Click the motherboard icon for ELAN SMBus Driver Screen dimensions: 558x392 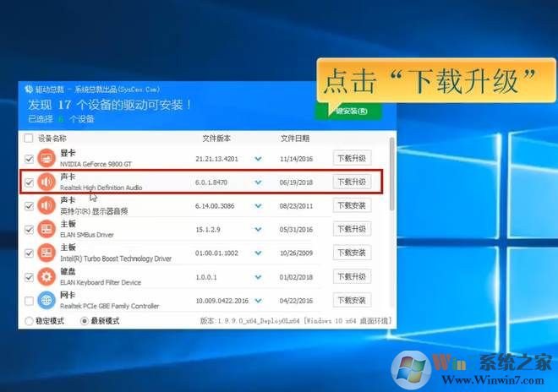click(x=46, y=229)
